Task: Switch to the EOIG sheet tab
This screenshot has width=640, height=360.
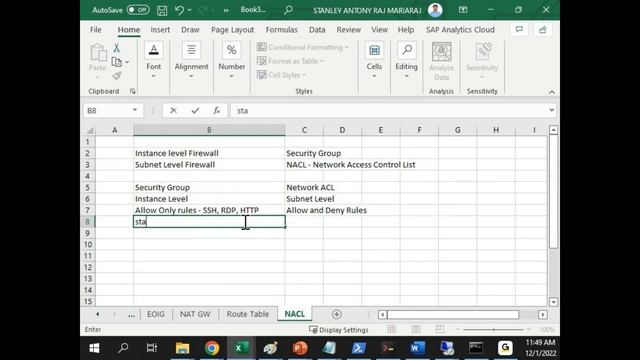Action: pos(156,314)
